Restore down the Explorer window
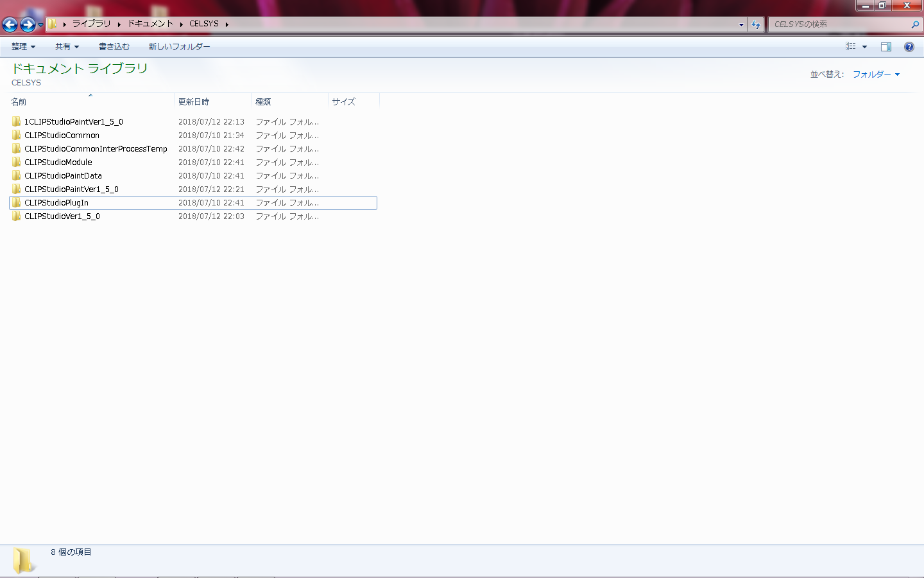The image size is (924, 578). 882,6
